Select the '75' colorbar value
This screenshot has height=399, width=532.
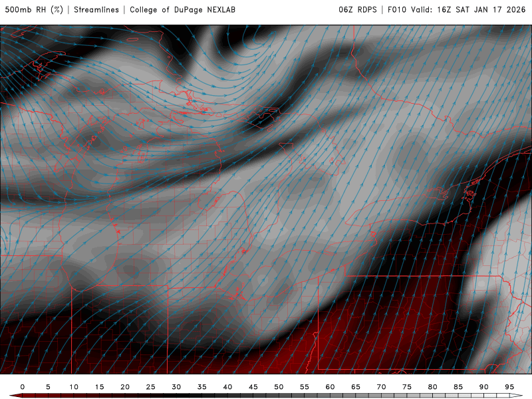407,387
